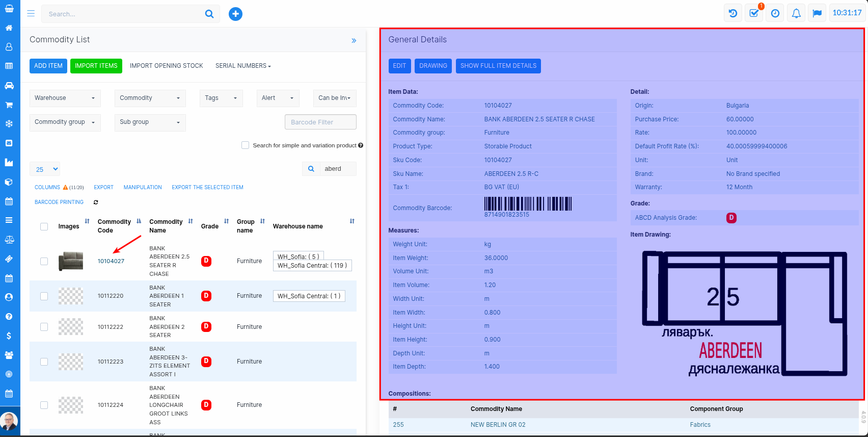
Task: Open the tasks checklist icon with badge
Action: (x=754, y=13)
